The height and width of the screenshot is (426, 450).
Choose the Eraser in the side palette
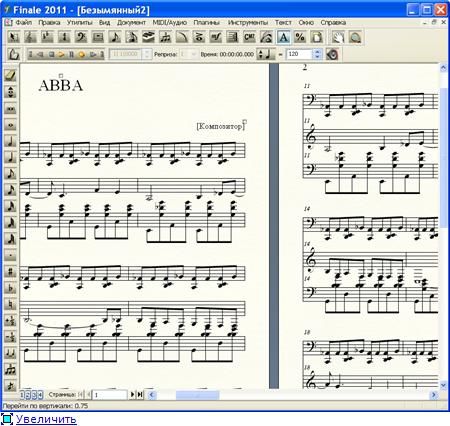click(10, 76)
